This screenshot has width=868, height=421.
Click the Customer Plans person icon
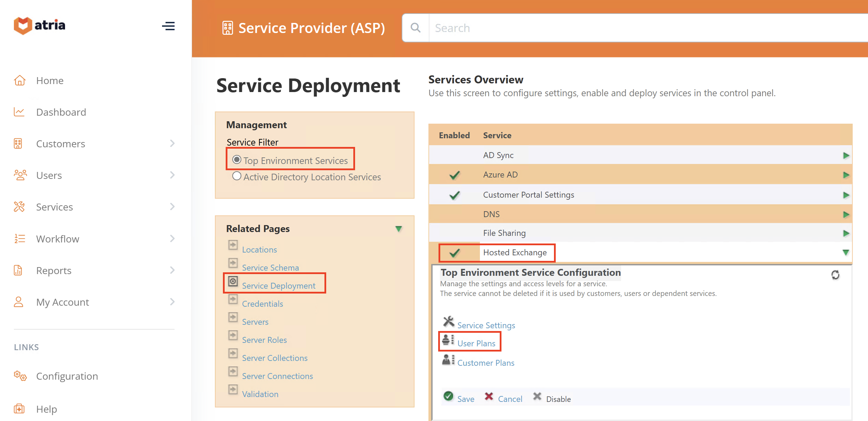[448, 360]
